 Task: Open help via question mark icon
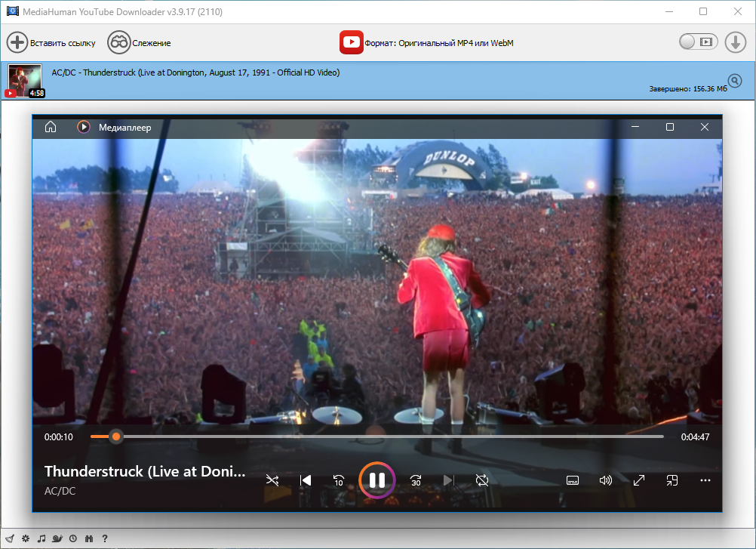click(105, 538)
